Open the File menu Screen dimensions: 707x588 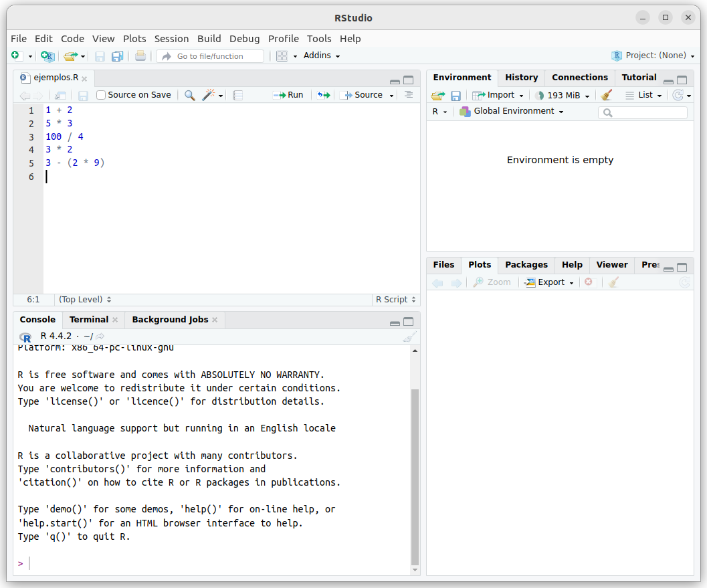point(19,39)
